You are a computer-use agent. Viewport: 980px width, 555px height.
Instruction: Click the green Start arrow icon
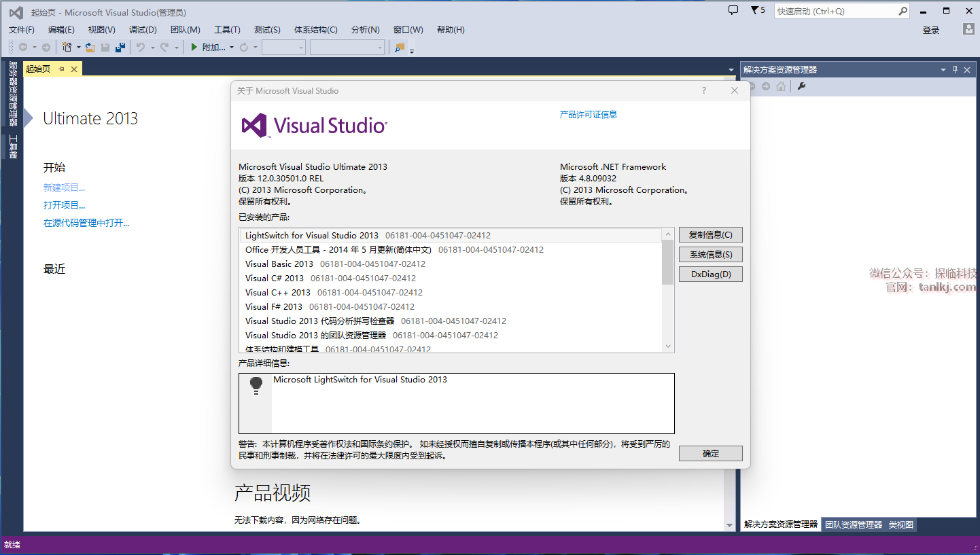click(194, 48)
